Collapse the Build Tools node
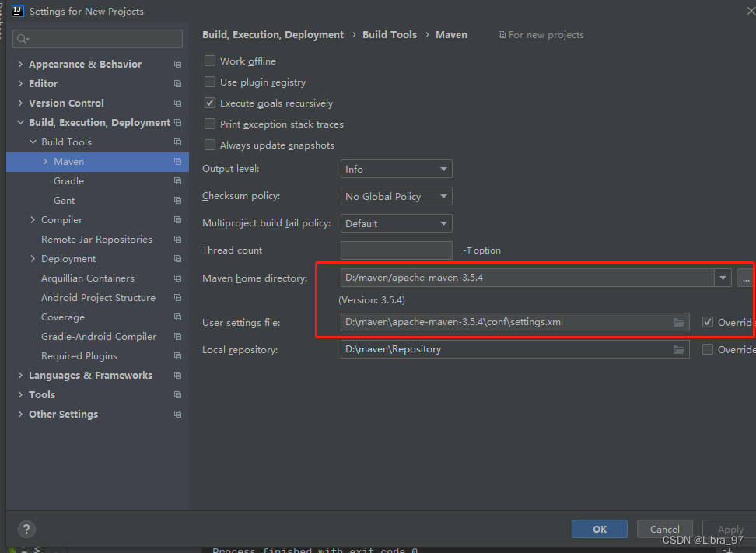 click(33, 142)
